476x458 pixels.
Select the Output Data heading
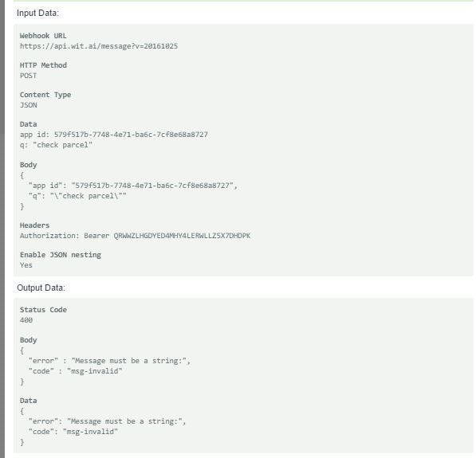pyautogui.click(x=41, y=288)
